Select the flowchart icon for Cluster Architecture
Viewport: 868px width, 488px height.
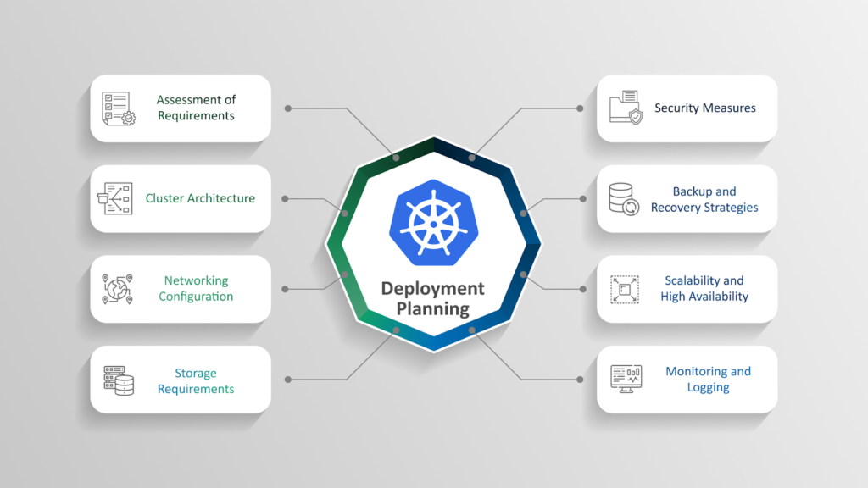[117, 198]
